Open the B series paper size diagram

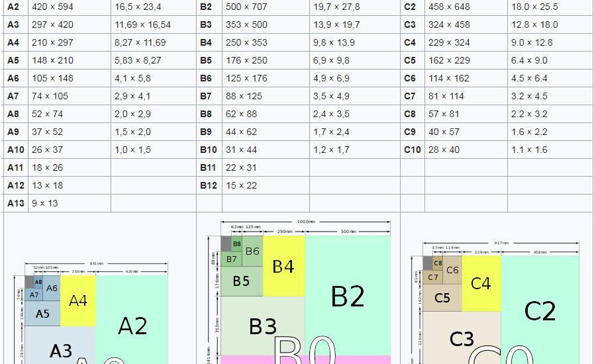click(299, 291)
